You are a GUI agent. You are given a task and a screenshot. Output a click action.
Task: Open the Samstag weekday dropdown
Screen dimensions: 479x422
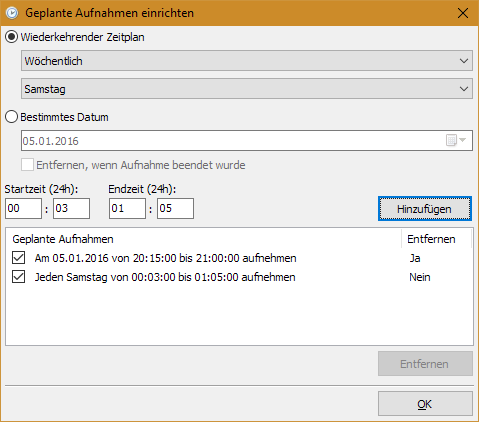(x=247, y=89)
